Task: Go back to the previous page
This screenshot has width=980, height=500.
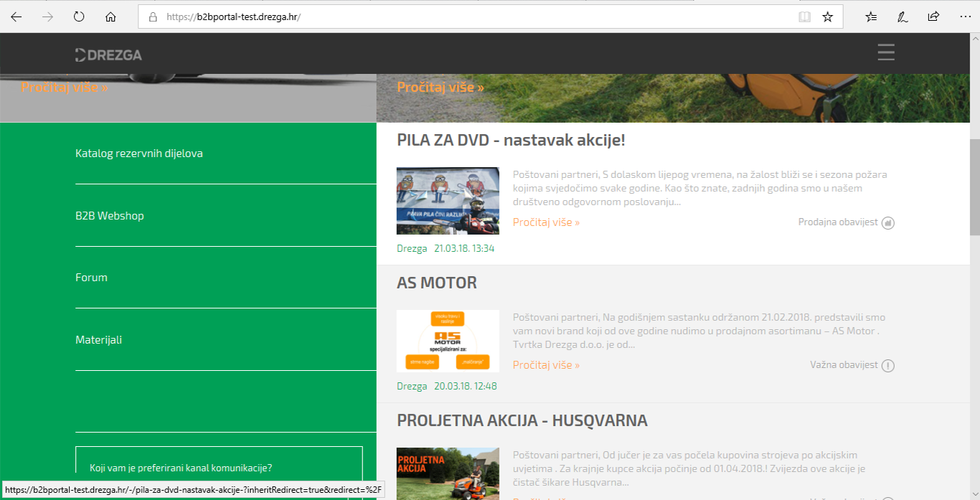Action: [x=17, y=16]
